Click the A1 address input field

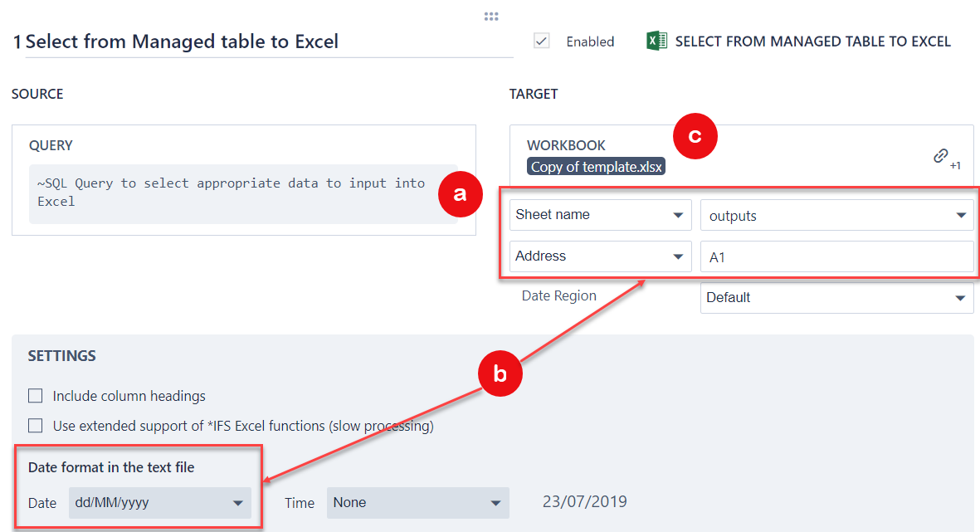tap(836, 257)
